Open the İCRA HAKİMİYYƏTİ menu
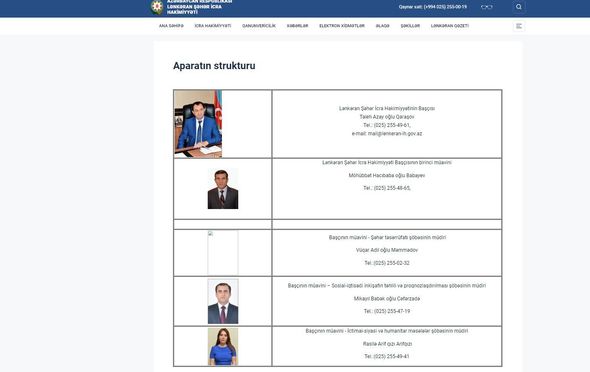 (213, 26)
